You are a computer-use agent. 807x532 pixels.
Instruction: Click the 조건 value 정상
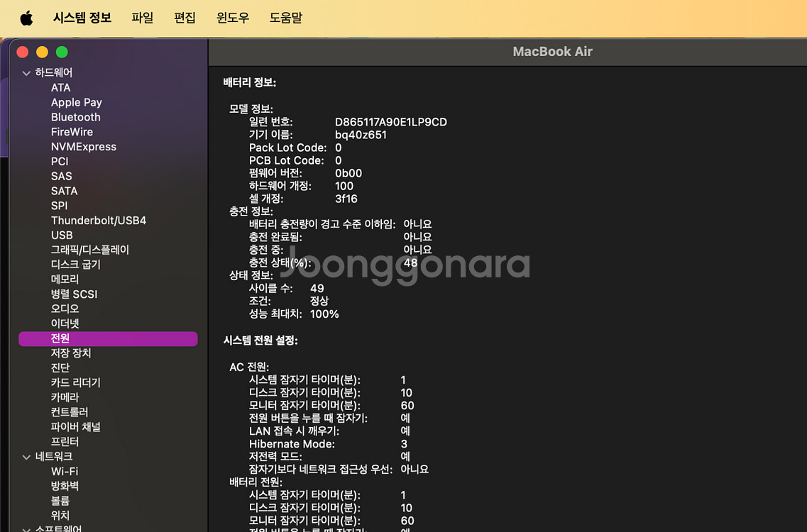319,301
